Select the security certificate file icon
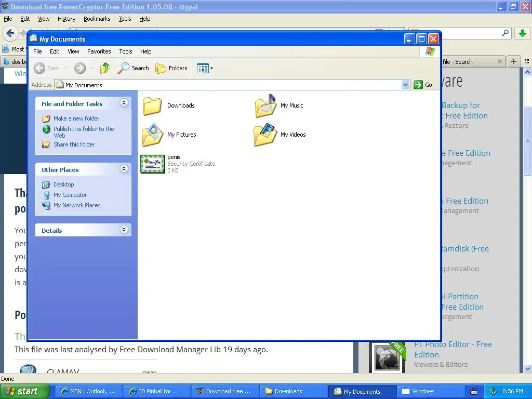This screenshot has height=399, width=532. [x=153, y=164]
